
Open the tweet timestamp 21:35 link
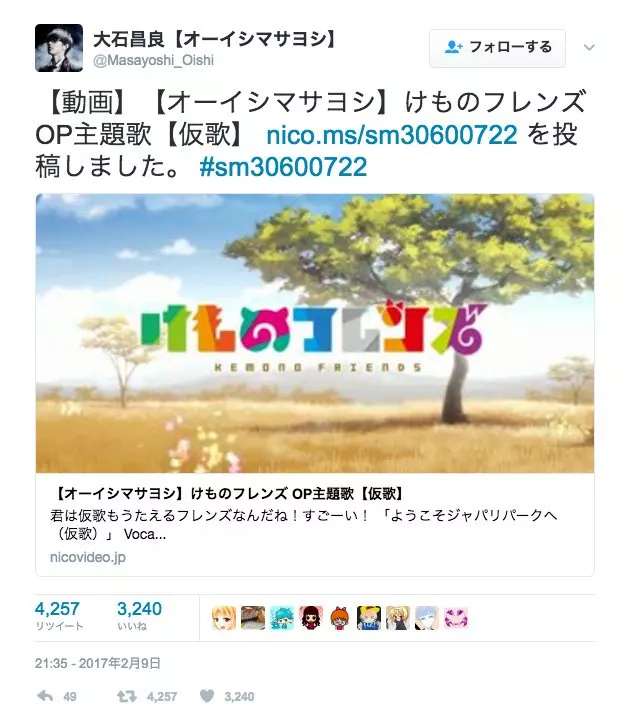[x=98, y=663]
